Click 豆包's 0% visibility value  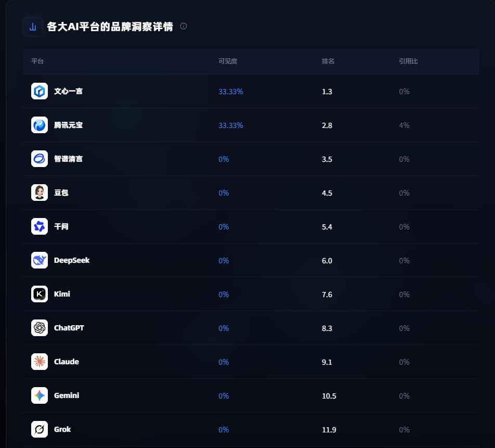pos(224,193)
